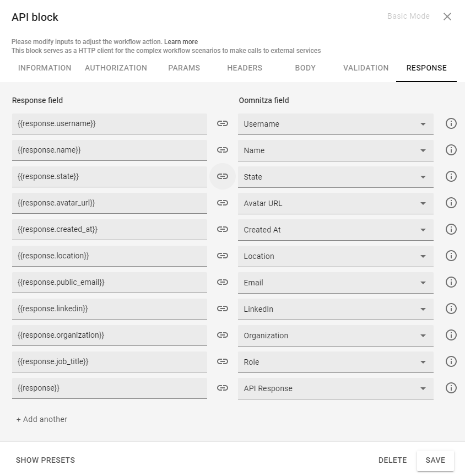Expand the Username field dropdown
The height and width of the screenshot is (476, 465).
(x=423, y=124)
